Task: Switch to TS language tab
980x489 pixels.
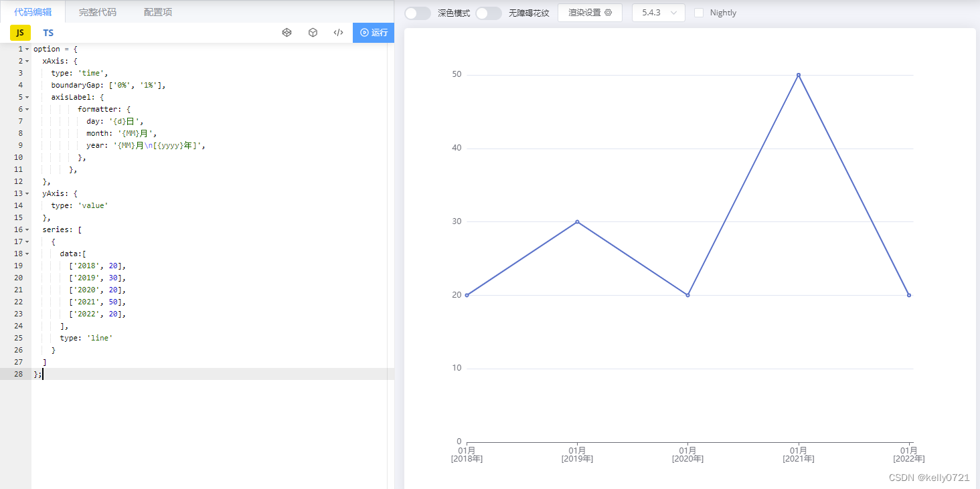Action: [x=48, y=33]
